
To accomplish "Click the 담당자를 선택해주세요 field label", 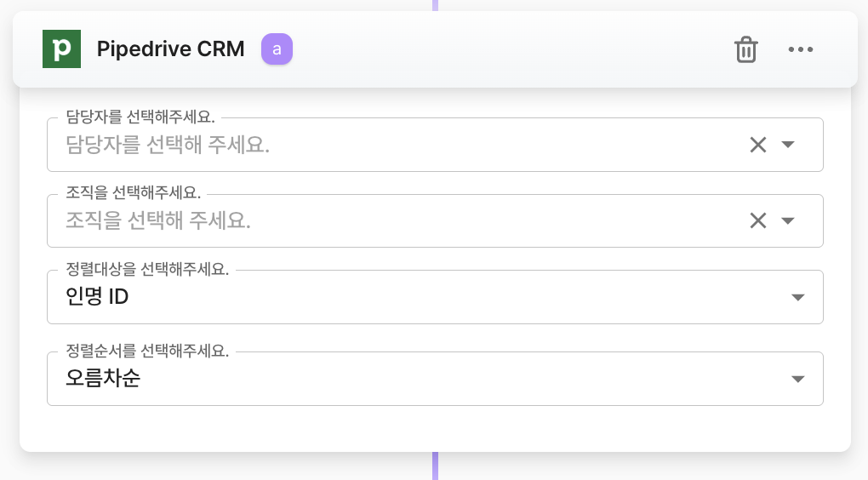I will coord(140,117).
